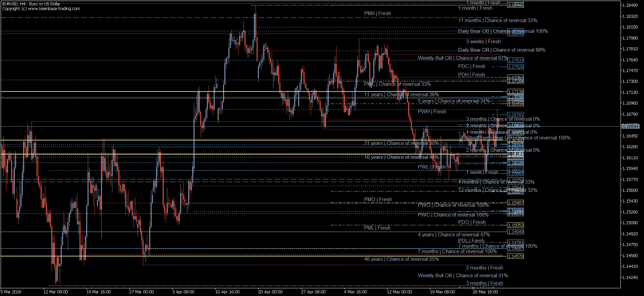Click 'PWC | Chance of reversal 100%' label
This screenshot has height=296, width=644.
click(x=453, y=215)
